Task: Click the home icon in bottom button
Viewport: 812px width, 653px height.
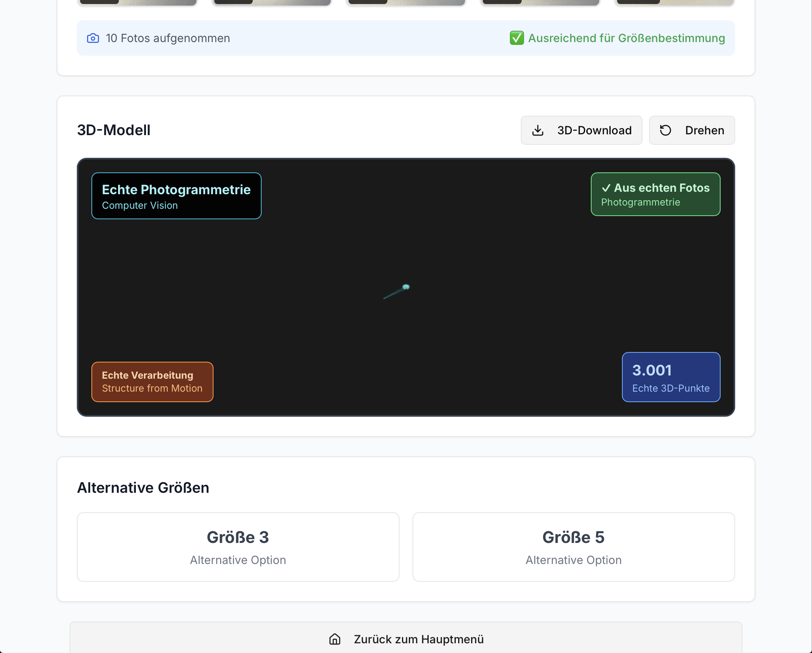Action: tap(335, 639)
